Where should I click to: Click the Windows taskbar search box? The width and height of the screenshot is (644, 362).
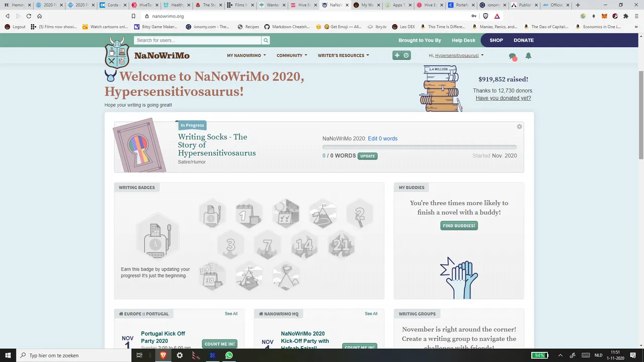click(x=73, y=355)
